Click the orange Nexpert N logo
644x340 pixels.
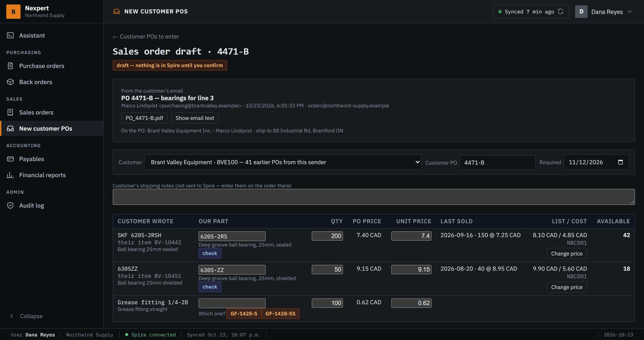13,11
